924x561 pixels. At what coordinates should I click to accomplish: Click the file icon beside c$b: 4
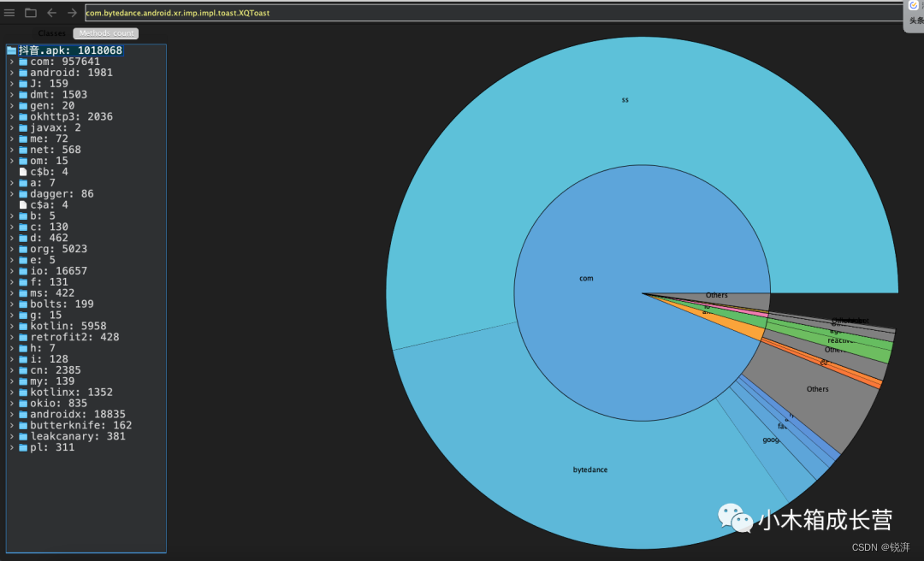pos(23,172)
